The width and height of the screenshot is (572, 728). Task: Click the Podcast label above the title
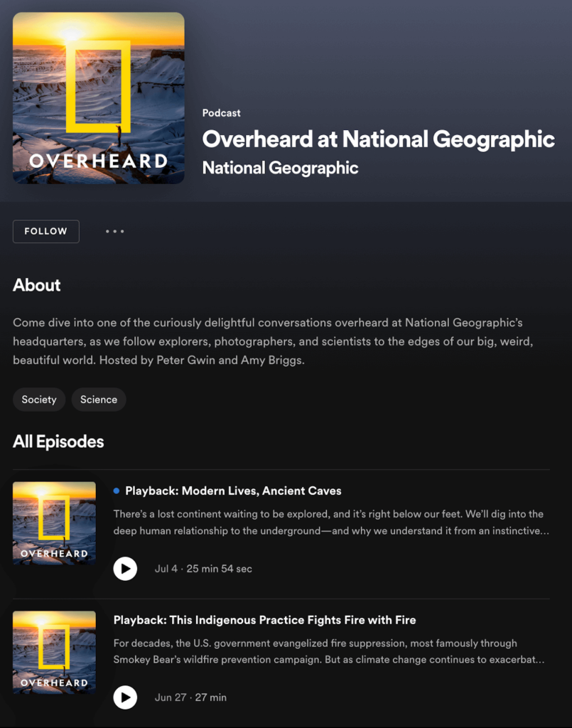click(x=221, y=113)
